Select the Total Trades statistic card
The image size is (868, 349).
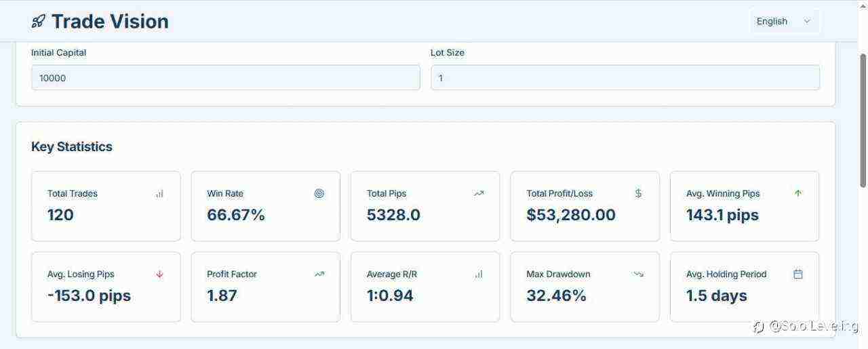[106, 206]
